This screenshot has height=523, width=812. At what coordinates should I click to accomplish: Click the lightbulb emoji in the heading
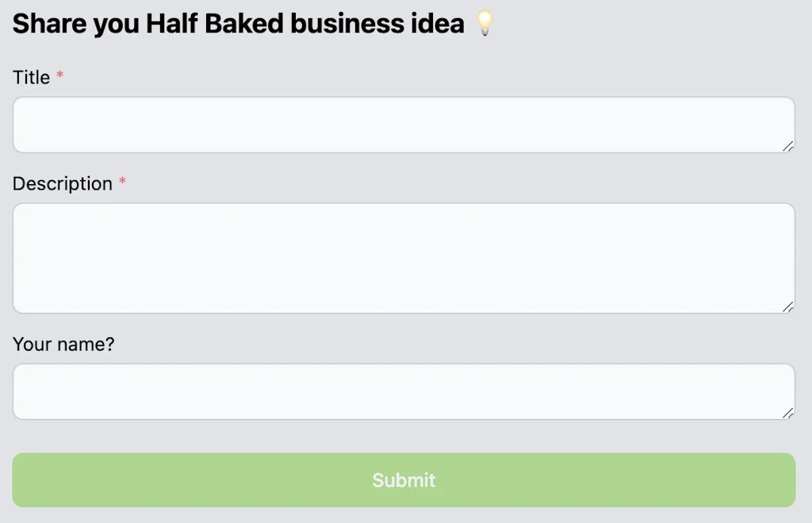pyautogui.click(x=485, y=22)
